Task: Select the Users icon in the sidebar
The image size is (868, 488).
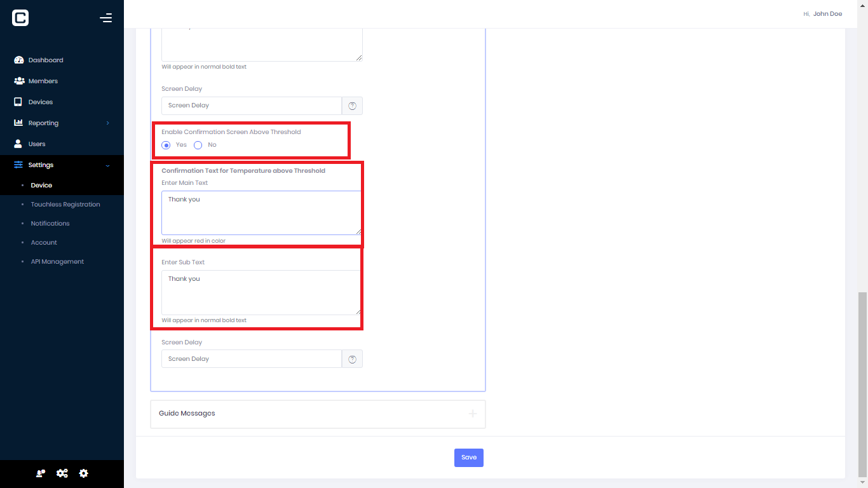Action: (x=19, y=144)
